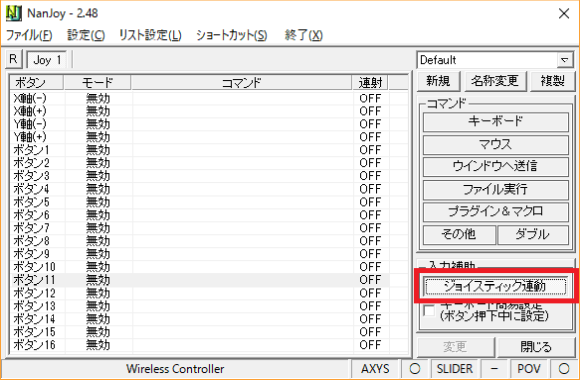Click the SLIDER status bar label
The height and width of the screenshot is (380, 580).
click(x=455, y=369)
